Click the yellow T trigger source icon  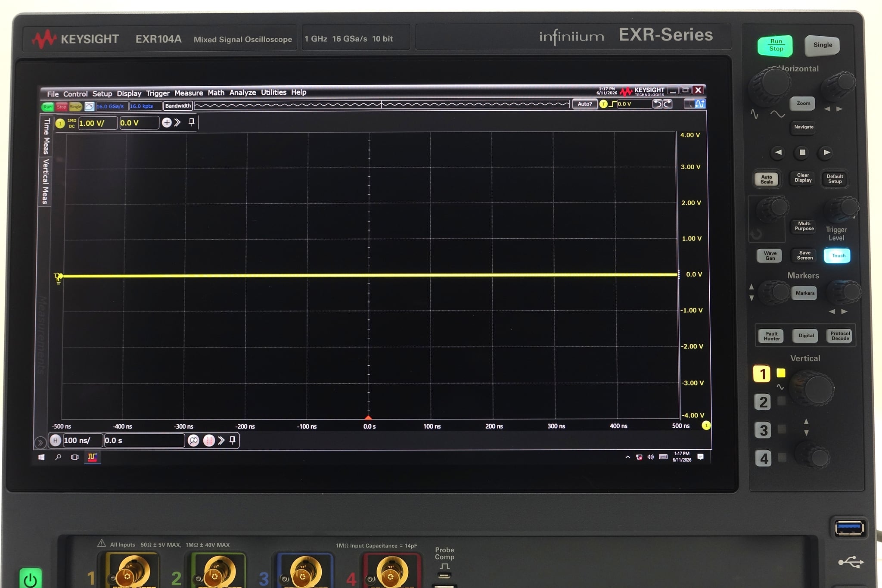603,104
